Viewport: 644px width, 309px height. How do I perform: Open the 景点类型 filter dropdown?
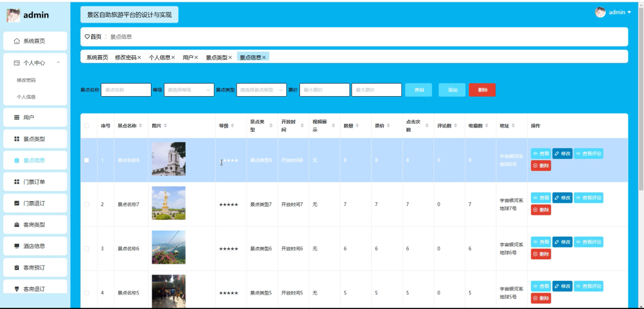click(x=261, y=90)
